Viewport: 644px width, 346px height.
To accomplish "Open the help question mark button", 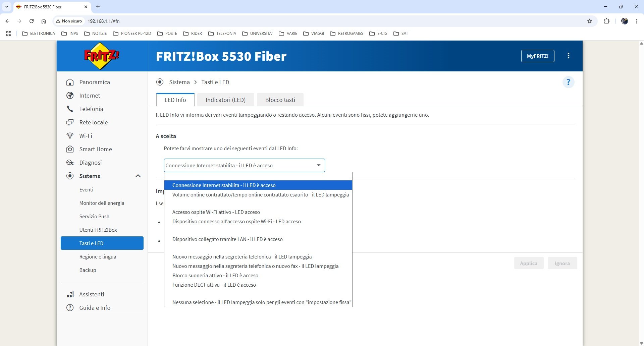I will tap(568, 82).
